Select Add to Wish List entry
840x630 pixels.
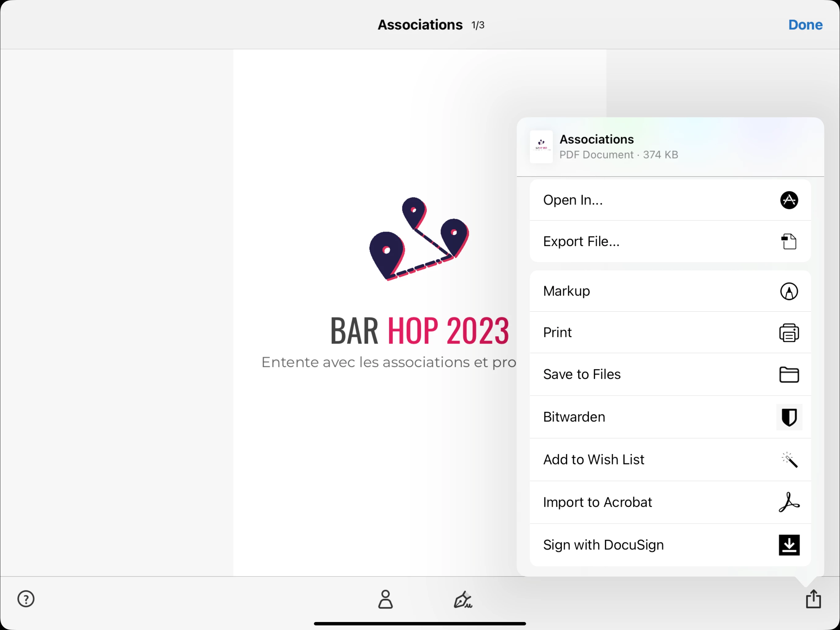click(593, 460)
